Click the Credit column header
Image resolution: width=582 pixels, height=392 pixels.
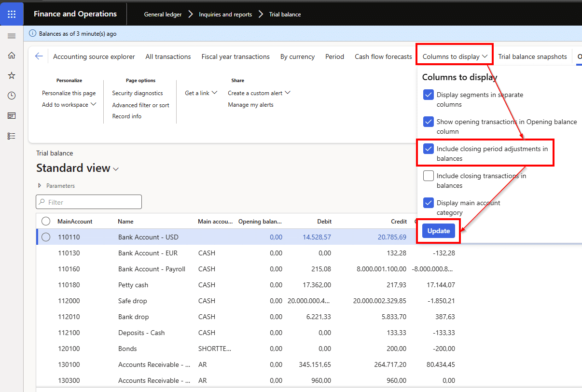[x=399, y=222]
